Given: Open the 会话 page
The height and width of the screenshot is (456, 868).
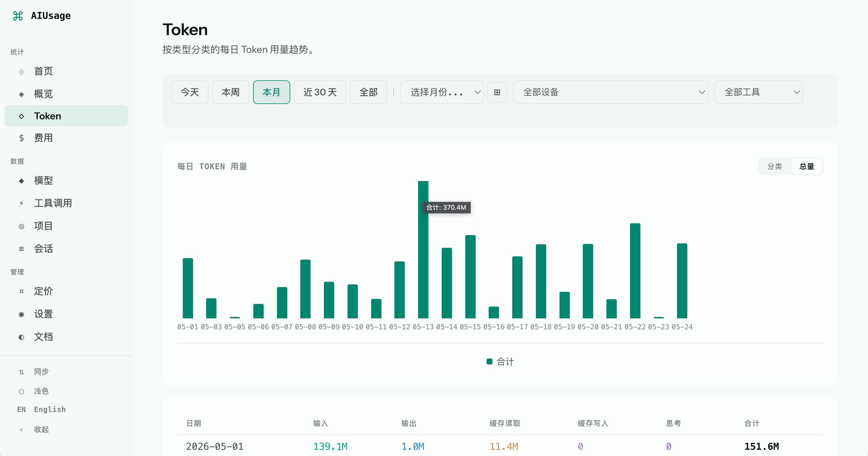Looking at the screenshot, I should pos(66,249).
